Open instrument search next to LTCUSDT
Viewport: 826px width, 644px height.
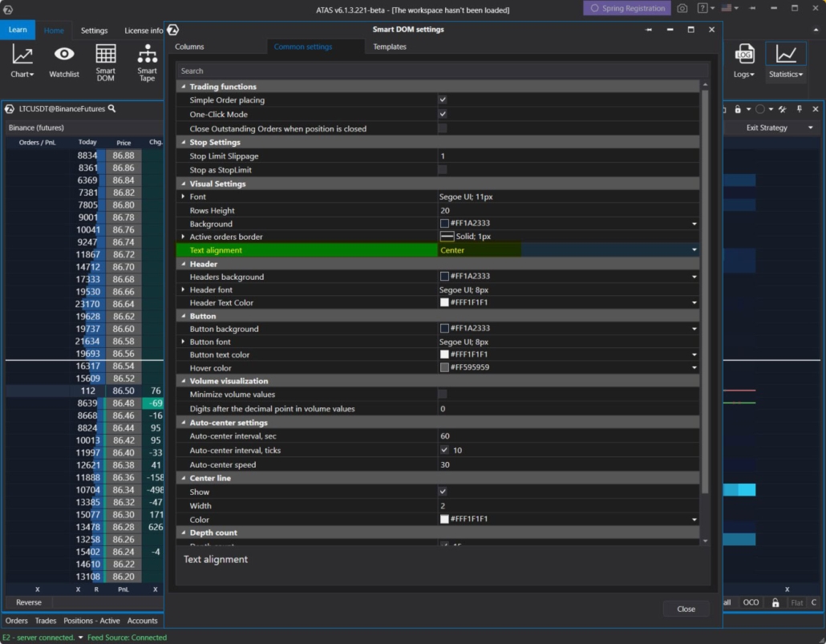pyautogui.click(x=112, y=107)
